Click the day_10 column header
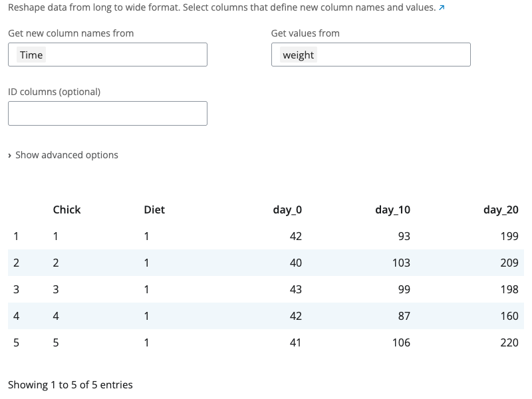The image size is (532, 399). [x=392, y=209]
